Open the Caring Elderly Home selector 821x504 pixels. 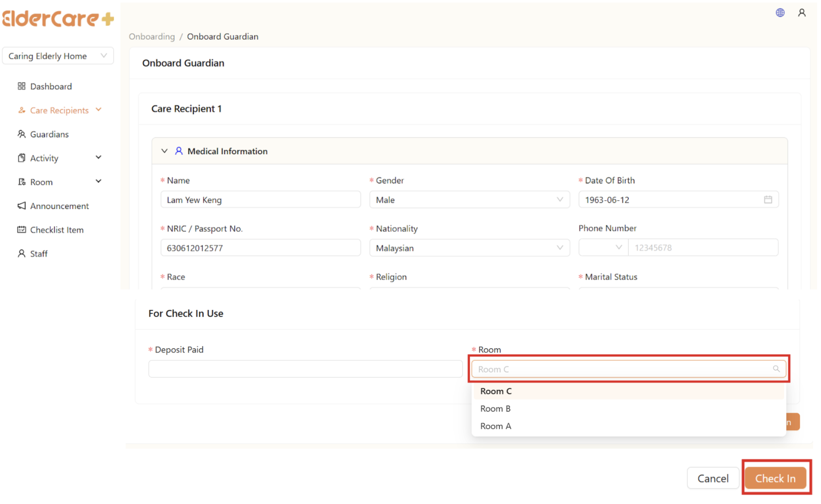tap(57, 56)
